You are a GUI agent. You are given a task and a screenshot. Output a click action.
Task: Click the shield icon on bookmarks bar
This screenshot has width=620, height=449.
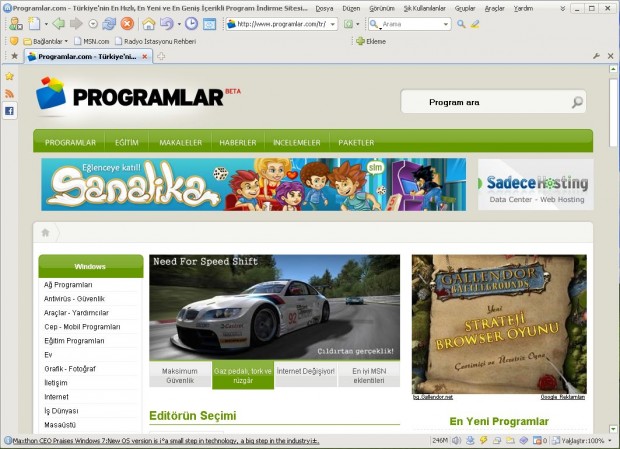point(14,41)
